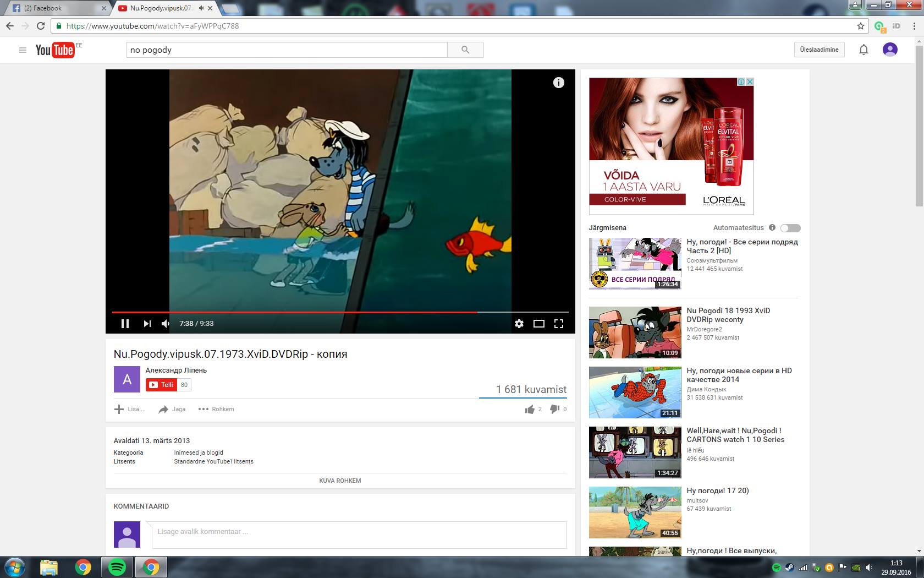
Task: Close the L'Oréal ad
Action: coord(749,81)
